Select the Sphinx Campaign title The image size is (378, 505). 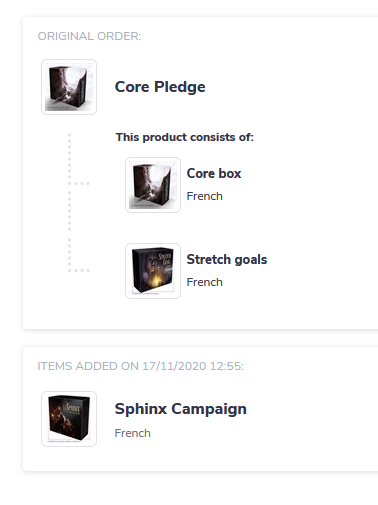(180, 409)
